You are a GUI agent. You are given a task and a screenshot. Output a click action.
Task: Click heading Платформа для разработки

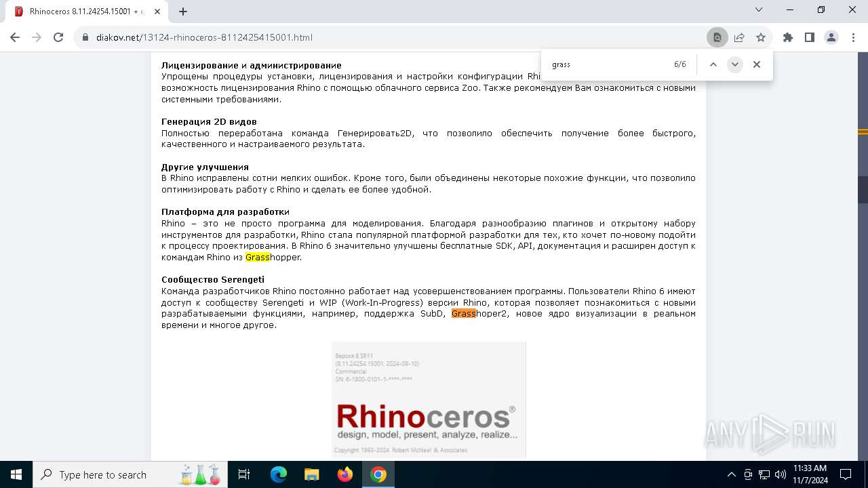tap(225, 211)
